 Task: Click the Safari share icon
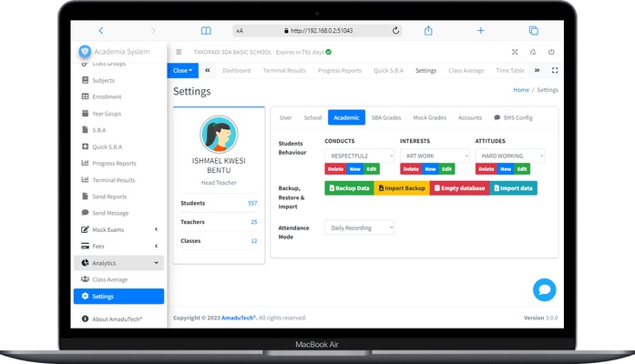[427, 30]
